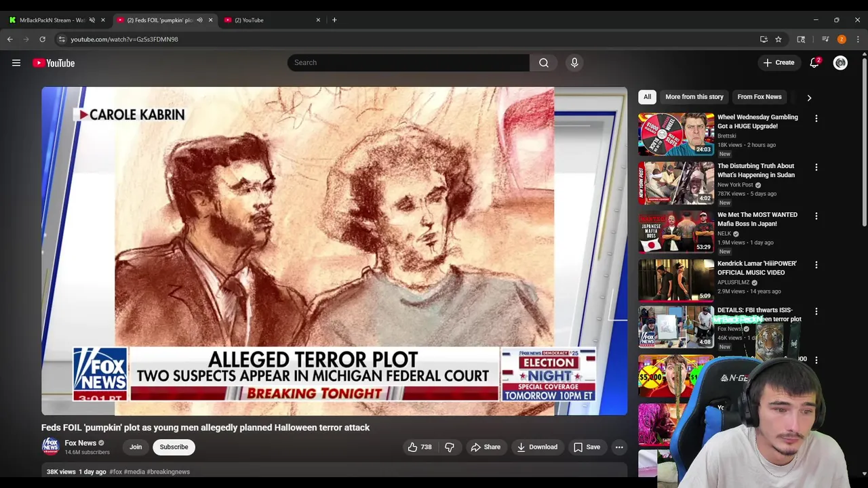The image size is (868, 488).
Task: Open more actions menu below video
Action: coord(619,447)
